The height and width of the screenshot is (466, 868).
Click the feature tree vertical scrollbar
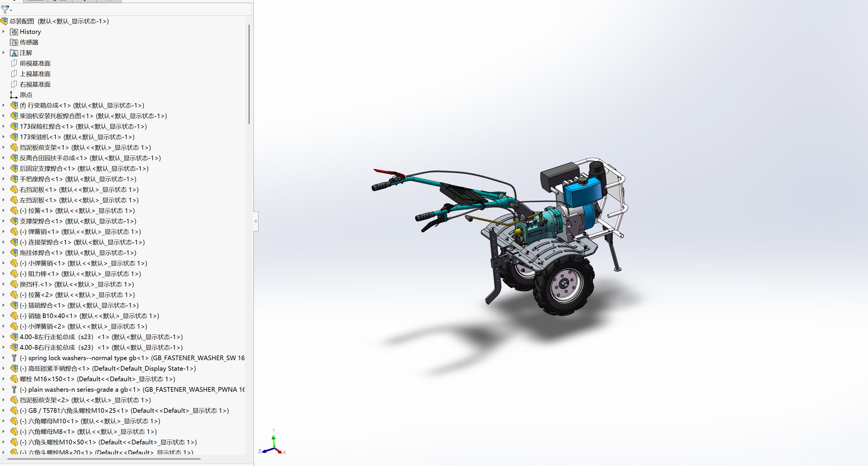pos(249,74)
